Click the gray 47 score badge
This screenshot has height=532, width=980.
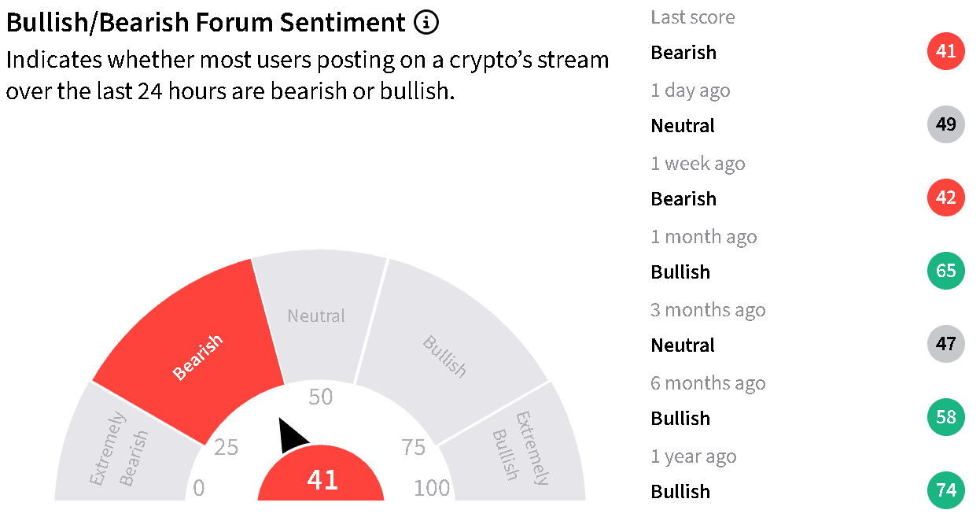pyautogui.click(x=946, y=344)
